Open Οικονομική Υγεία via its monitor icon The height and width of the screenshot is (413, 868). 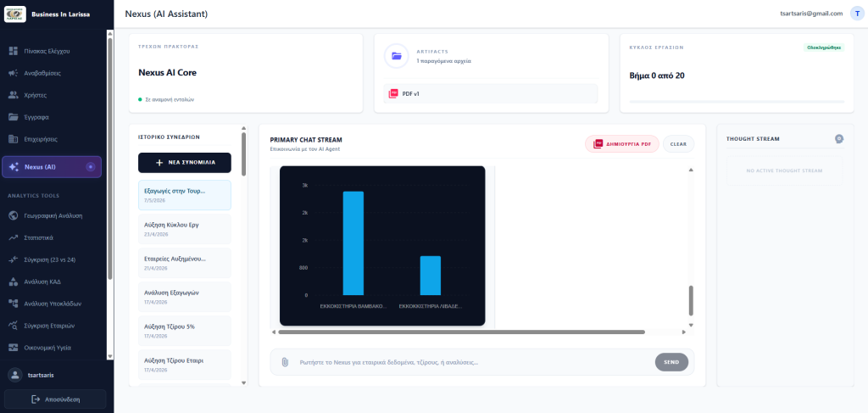[14, 348]
